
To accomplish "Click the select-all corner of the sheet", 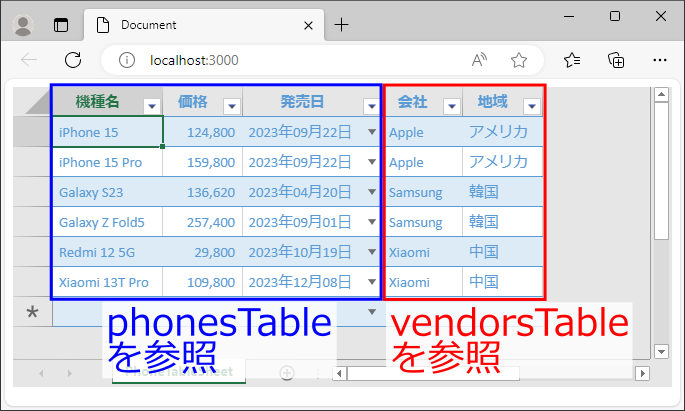I will click(x=34, y=101).
